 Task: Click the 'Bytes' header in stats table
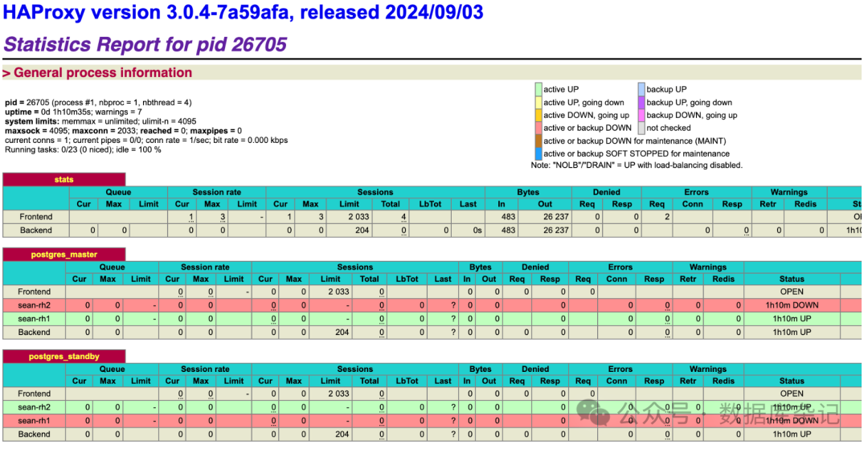coord(528,192)
